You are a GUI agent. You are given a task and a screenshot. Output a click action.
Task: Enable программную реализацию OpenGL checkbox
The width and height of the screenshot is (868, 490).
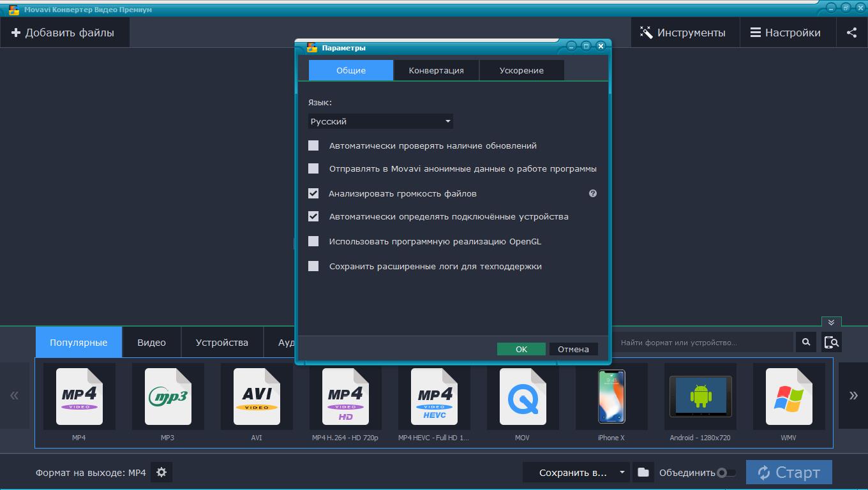coord(313,242)
